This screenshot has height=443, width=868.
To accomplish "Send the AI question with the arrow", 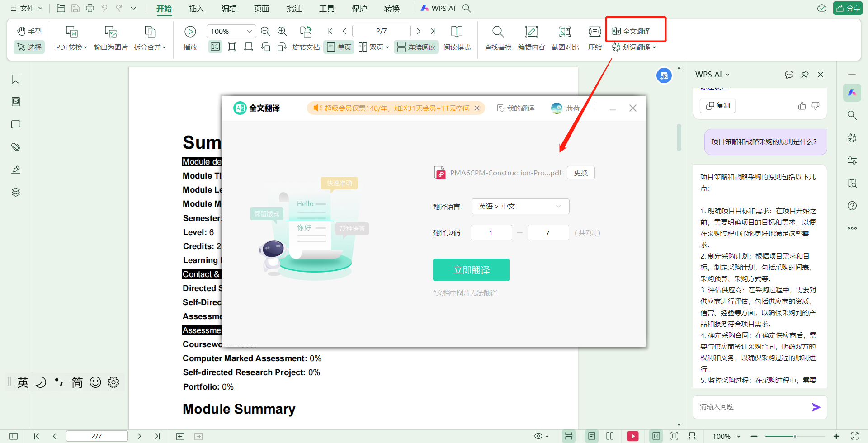I will pyautogui.click(x=816, y=407).
